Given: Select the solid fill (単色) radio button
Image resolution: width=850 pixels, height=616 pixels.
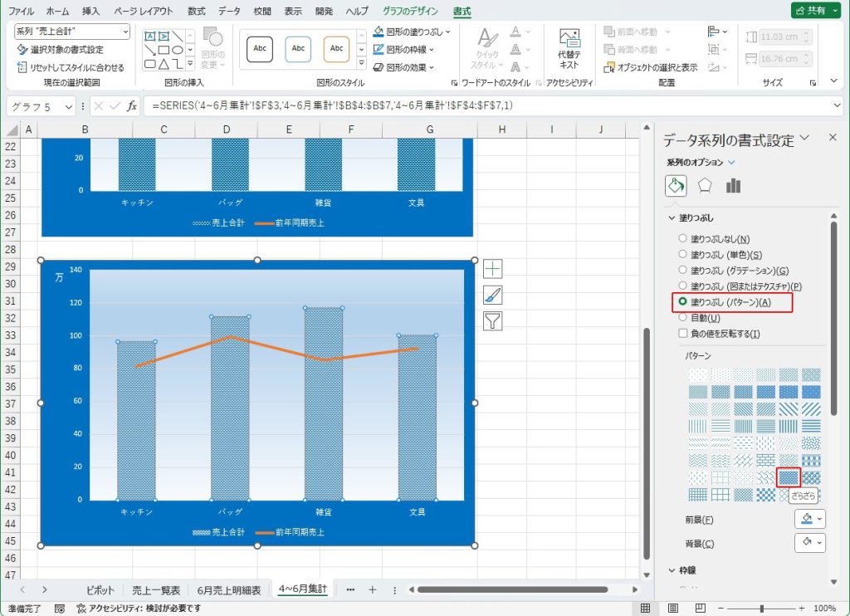Looking at the screenshot, I should coord(683,255).
